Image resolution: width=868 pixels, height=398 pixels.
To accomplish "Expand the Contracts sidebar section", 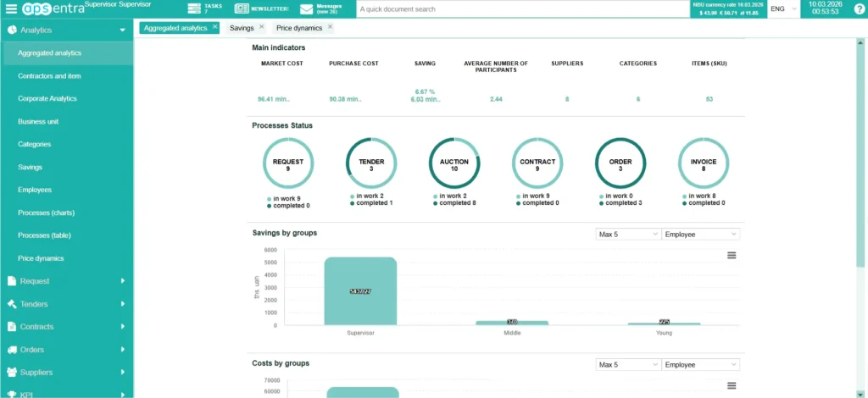I will [x=122, y=327].
